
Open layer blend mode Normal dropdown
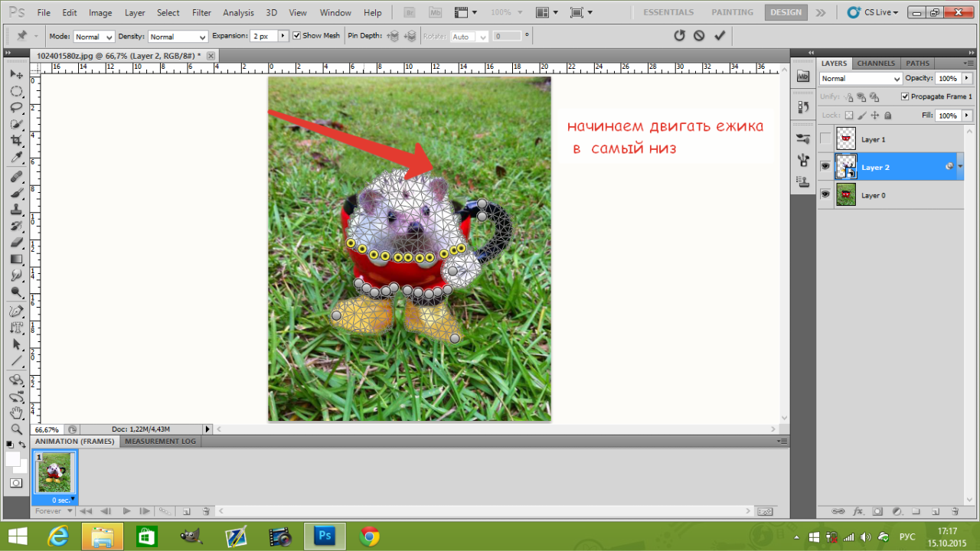coord(861,79)
